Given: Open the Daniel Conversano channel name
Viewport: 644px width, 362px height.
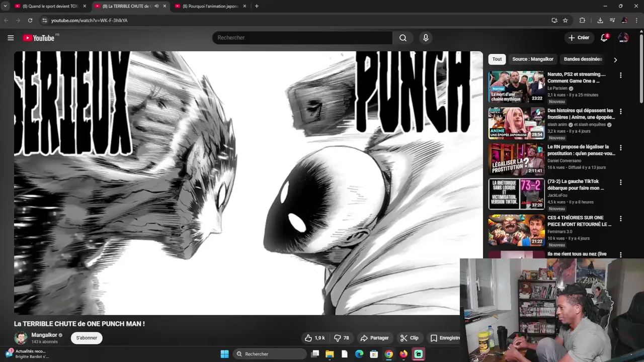Looking at the screenshot, I should point(564,161).
